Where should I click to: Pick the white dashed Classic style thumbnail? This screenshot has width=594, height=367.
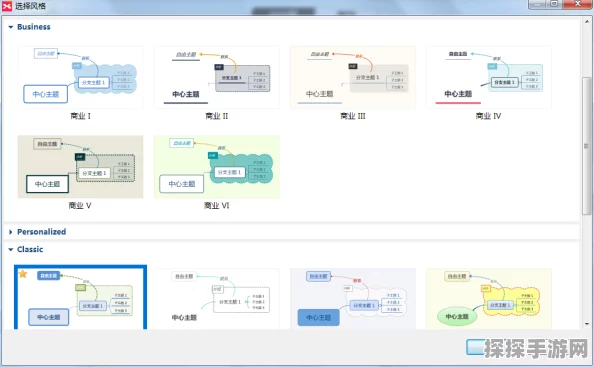point(217,298)
